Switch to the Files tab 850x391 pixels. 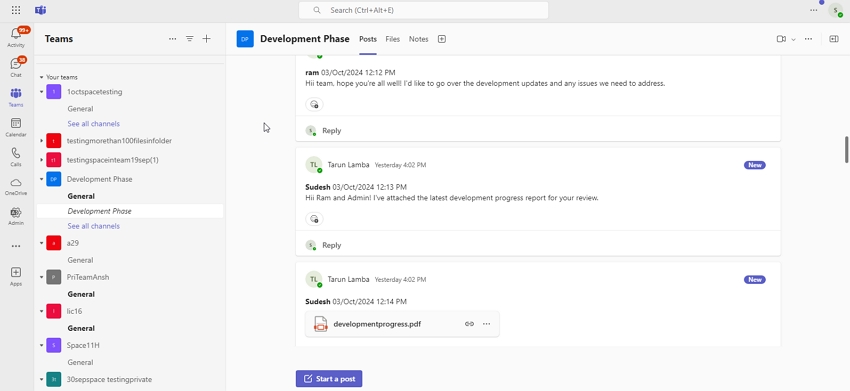[x=392, y=39]
